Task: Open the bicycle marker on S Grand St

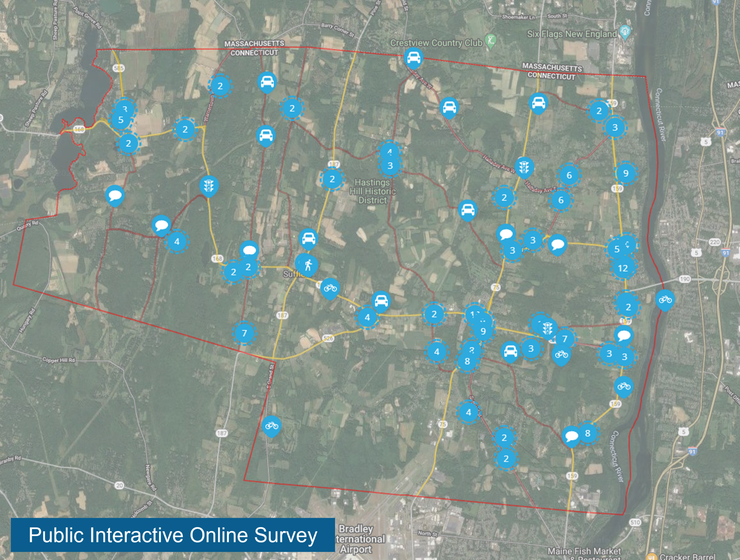Action: click(272, 426)
